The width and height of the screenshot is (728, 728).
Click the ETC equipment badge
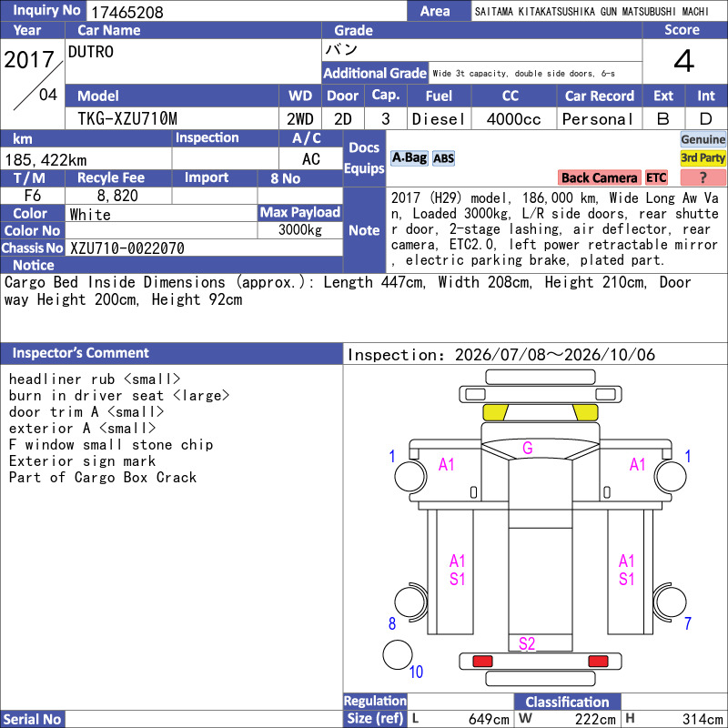tap(656, 177)
